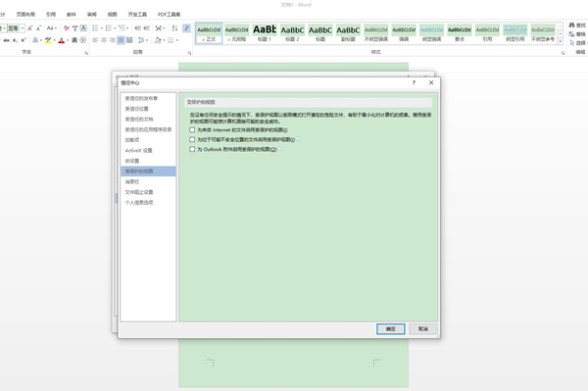Align text right
This screenshot has width=588, height=391.
pyautogui.click(x=113, y=40)
